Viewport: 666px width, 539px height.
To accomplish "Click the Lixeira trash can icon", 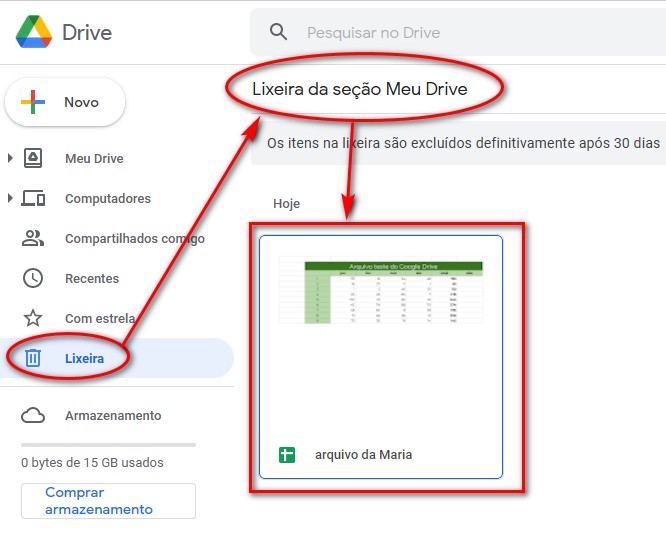I will pyautogui.click(x=33, y=358).
